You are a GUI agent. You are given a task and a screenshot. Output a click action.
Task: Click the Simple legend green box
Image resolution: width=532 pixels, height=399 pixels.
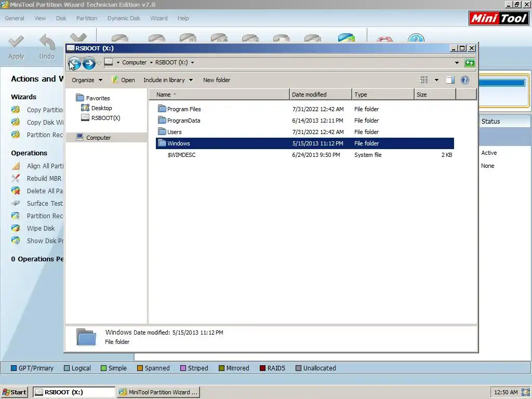click(104, 368)
